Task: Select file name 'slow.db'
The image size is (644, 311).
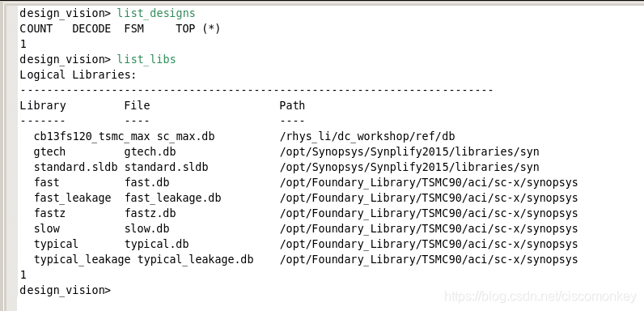Action: pyautogui.click(x=146, y=228)
